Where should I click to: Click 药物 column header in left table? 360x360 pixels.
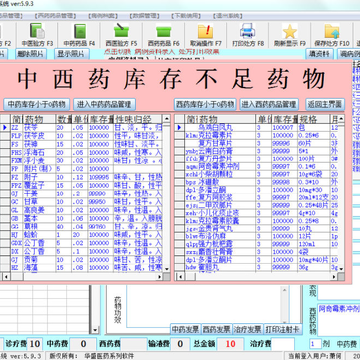[38, 119]
